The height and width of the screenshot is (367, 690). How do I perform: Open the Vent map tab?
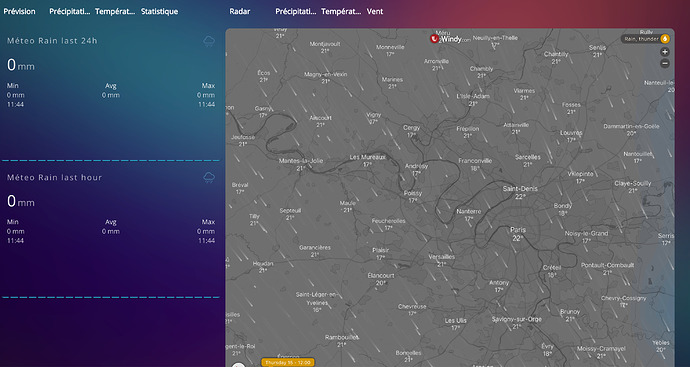click(x=375, y=11)
